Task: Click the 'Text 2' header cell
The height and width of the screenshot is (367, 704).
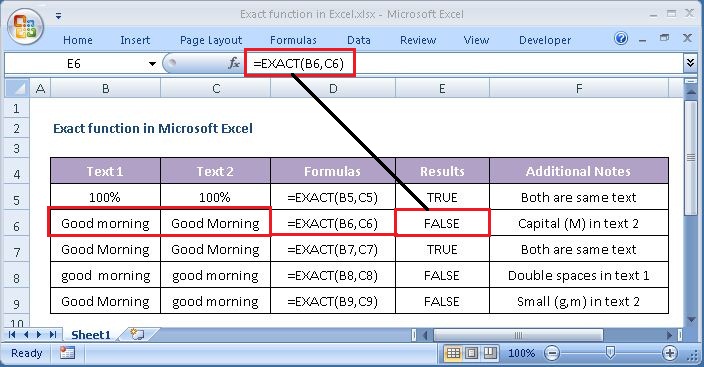Action: coord(216,171)
